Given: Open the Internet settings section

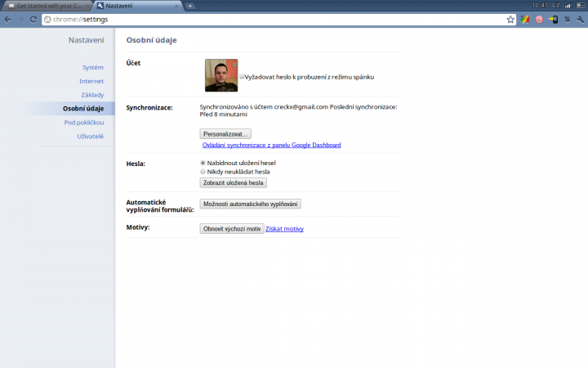Looking at the screenshot, I should tap(91, 81).
